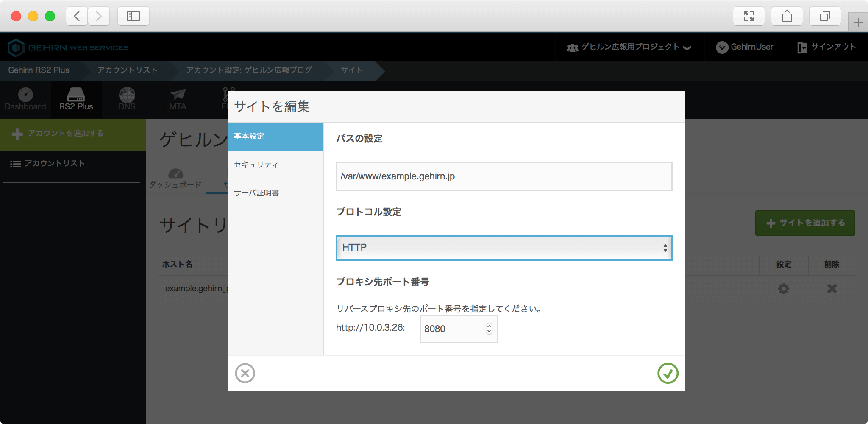Open the プロトコル設定 HTTP dropdown

point(504,248)
